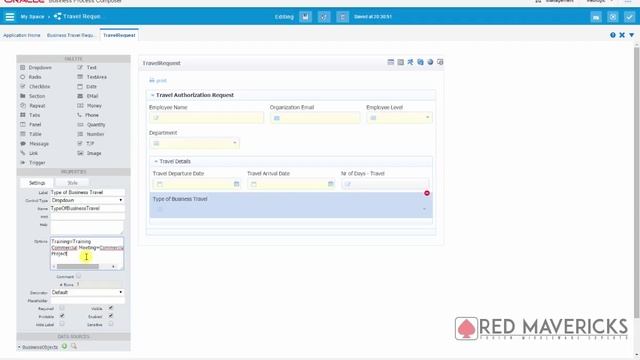640x360 pixels.
Task: Open the Employee Level dropdown in form
Action: [x=400, y=118]
